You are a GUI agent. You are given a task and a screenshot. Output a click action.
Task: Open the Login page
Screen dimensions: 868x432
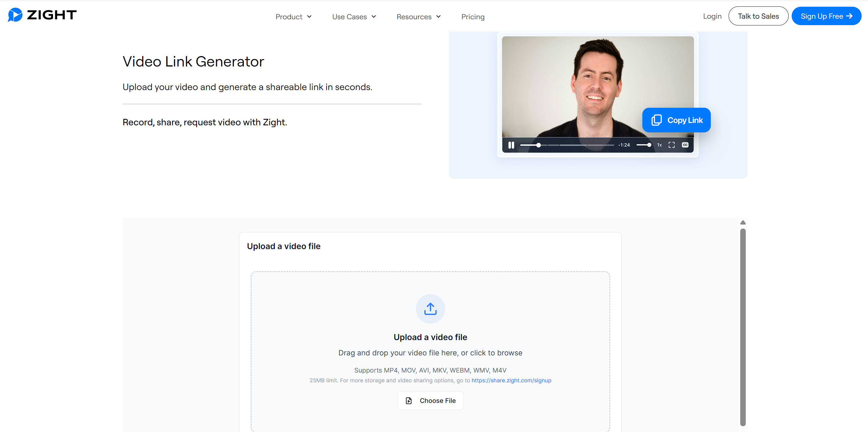[x=712, y=16]
